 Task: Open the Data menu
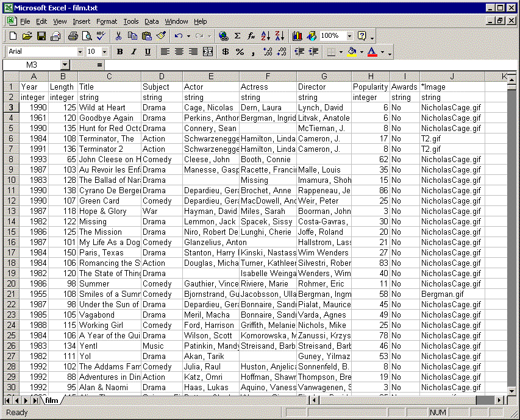tap(151, 21)
